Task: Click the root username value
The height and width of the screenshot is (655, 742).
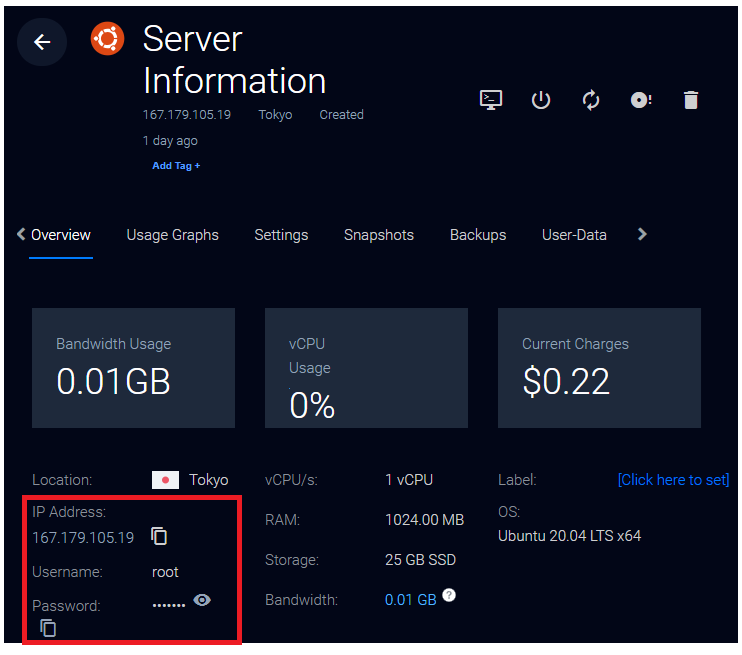Action: (x=165, y=572)
